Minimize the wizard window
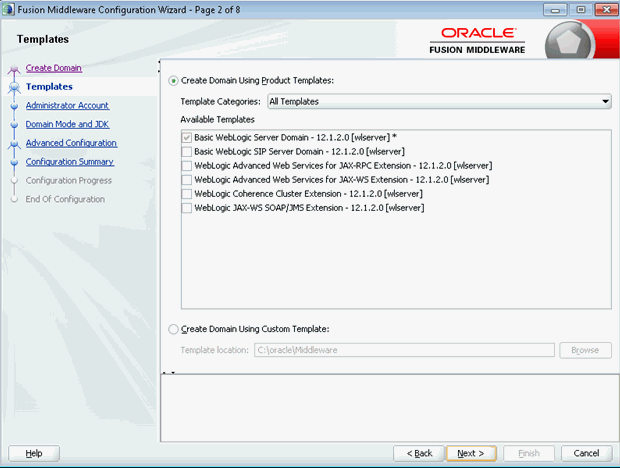Image resolution: width=620 pixels, height=468 pixels. pyautogui.click(x=555, y=9)
